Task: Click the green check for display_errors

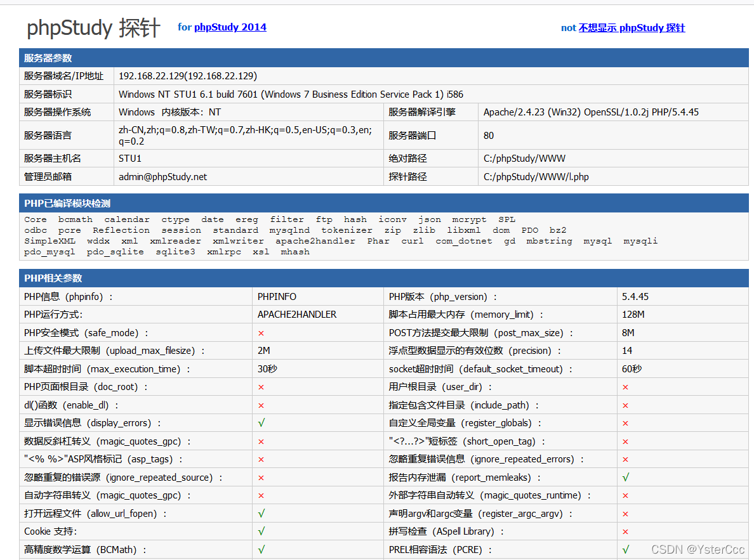Action: [261, 423]
